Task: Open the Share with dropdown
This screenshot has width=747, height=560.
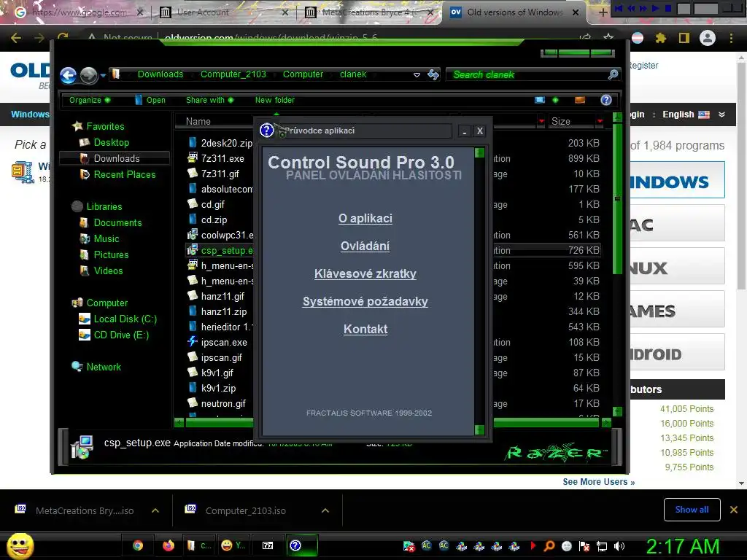Action: [209, 100]
